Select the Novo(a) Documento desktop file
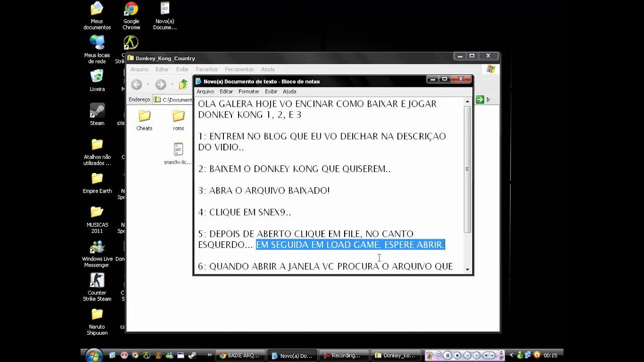 [165, 16]
